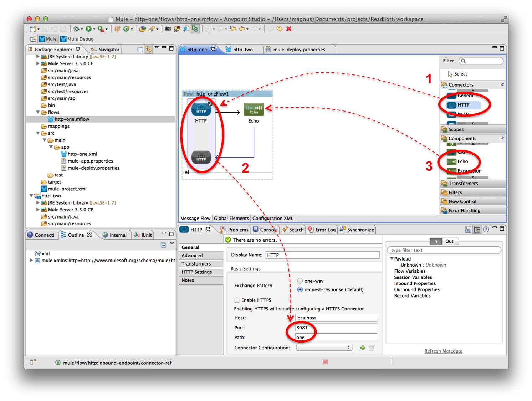Add connector configuration with green plus
Image resolution: width=532 pixels, height=401 pixels.
363,348
